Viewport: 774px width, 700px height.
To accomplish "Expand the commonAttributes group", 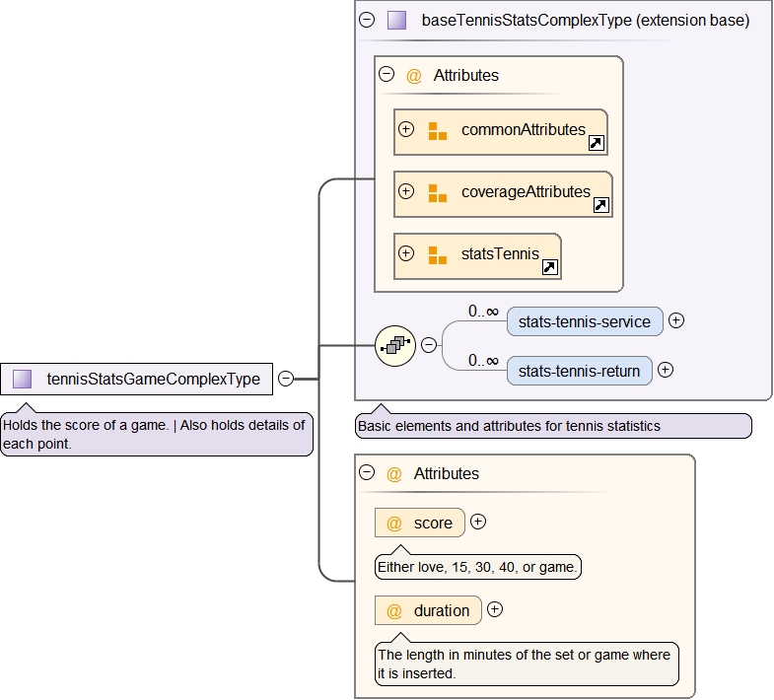I will tap(405, 129).
